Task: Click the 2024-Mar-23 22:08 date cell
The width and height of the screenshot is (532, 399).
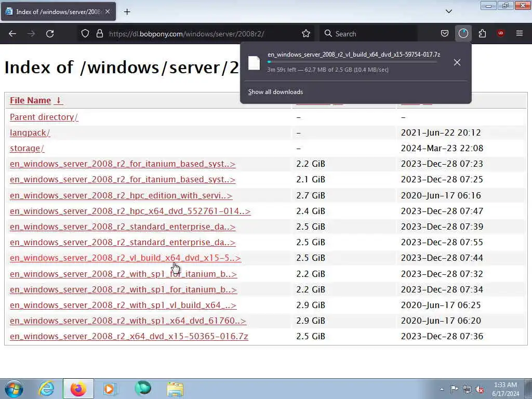Action: tap(442, 148)
